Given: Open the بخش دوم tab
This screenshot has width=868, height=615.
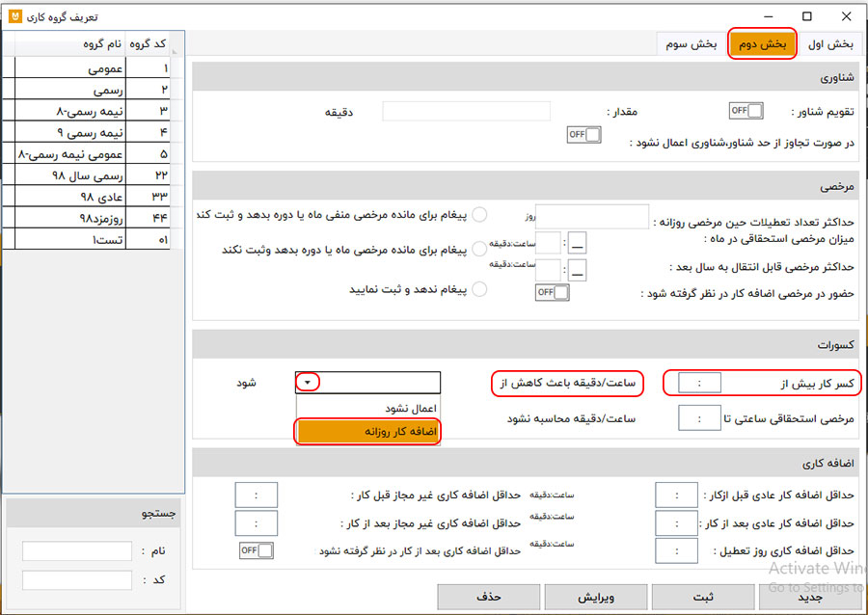Looking at the screenshot, I should tap(762, 44).
